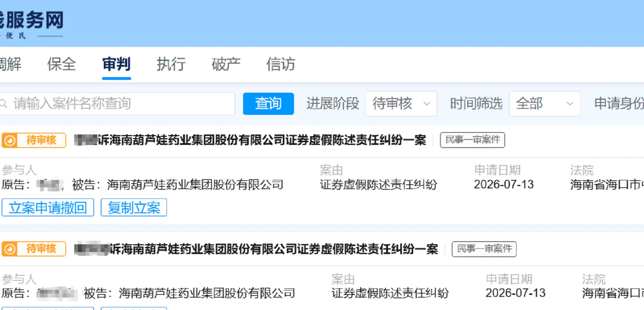Viewport: 644px width, 310px height.
Task: Open the 时间筛选 dropdown showing 全部
Action: coord(545,103)
